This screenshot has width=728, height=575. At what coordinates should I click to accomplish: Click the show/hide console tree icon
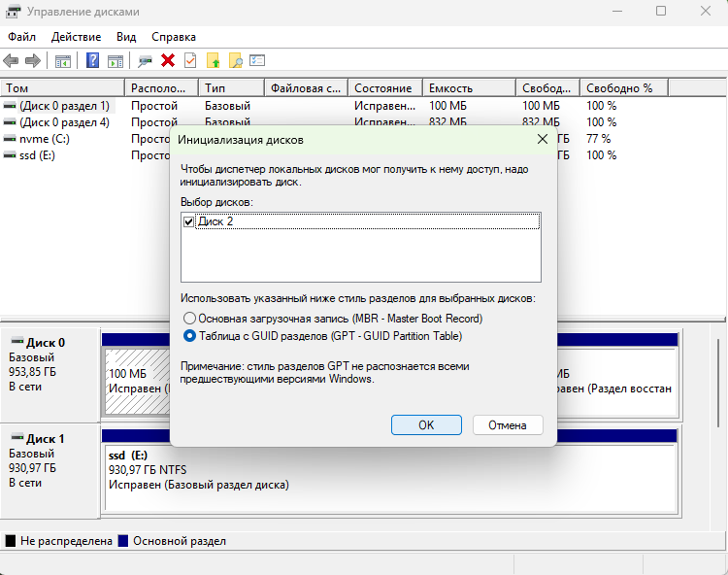(x=63, y=60)
